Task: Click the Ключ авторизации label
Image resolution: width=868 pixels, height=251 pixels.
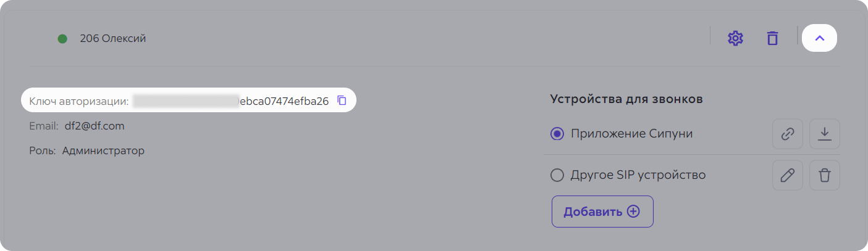Action: (78, 101)
